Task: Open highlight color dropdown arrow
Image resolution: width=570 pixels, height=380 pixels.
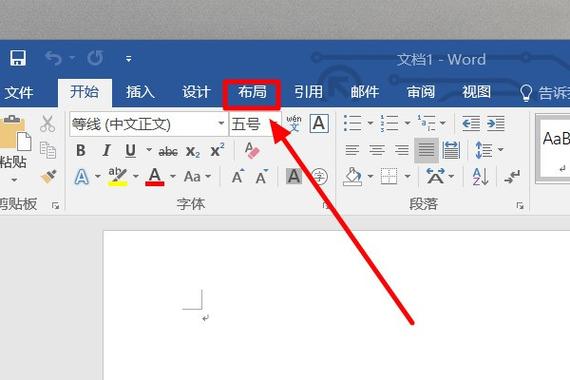Action: 136,177
